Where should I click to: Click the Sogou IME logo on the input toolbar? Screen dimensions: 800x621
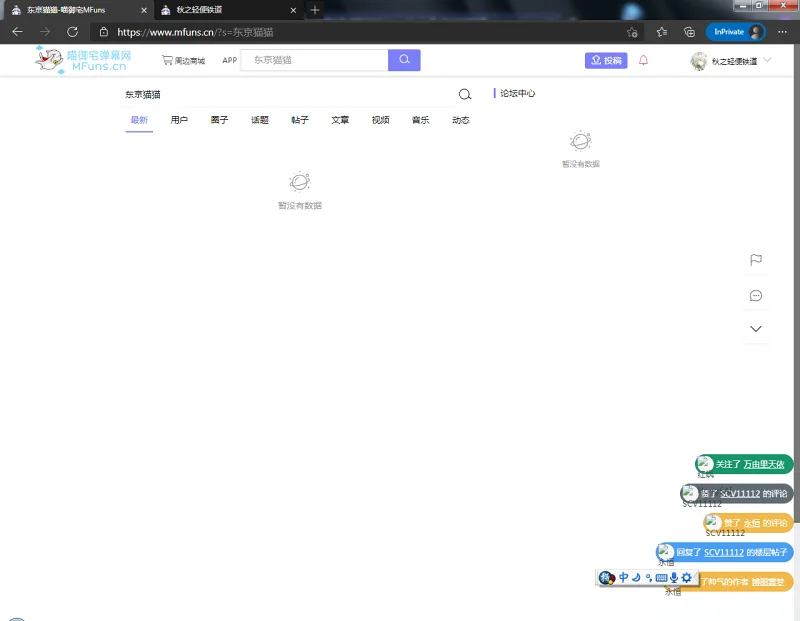(x=607, y=578)
